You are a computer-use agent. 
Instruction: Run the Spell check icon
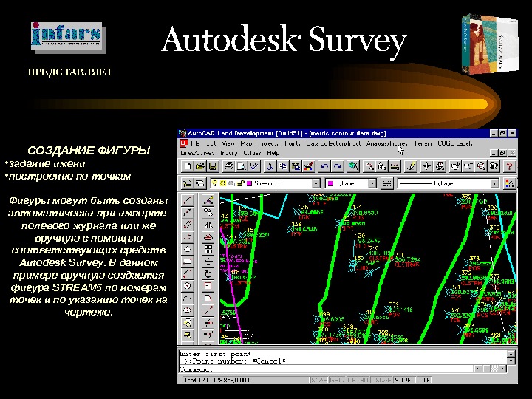(254, 166)
